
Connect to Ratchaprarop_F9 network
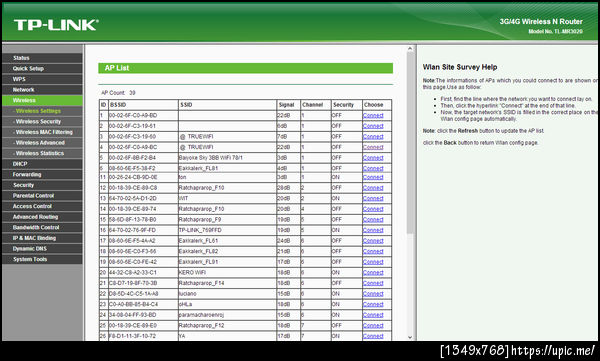[373, 220]
